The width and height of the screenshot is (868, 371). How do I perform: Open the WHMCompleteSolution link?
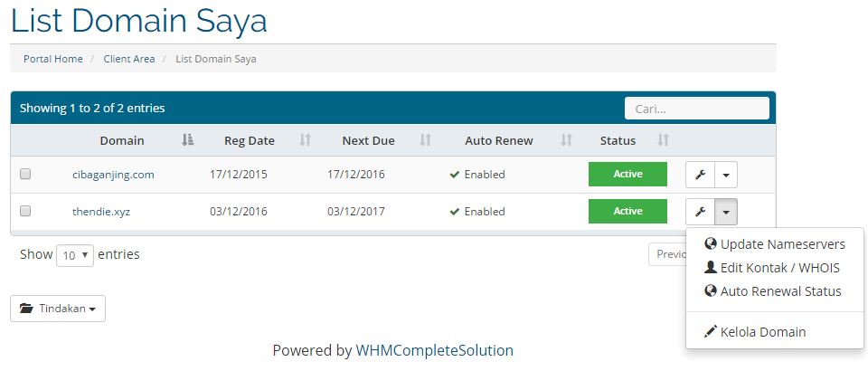434,350
